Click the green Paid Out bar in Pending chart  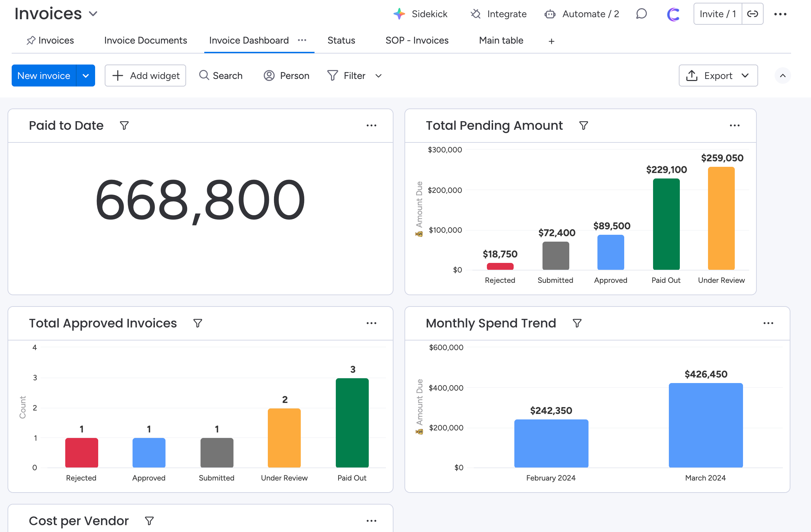(x=666, y=224)
